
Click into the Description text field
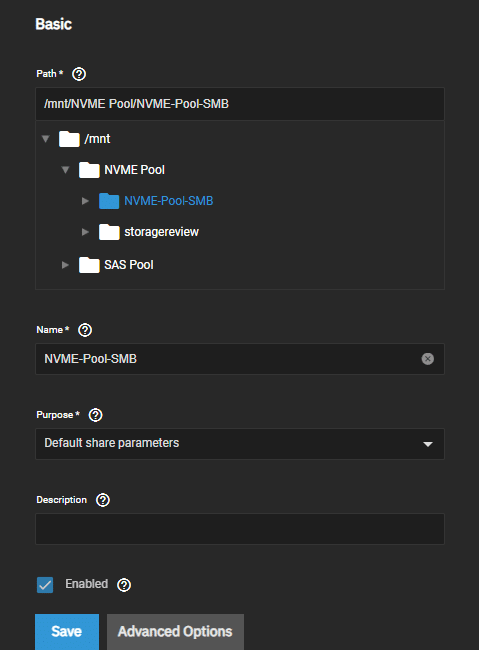(240, 529)
